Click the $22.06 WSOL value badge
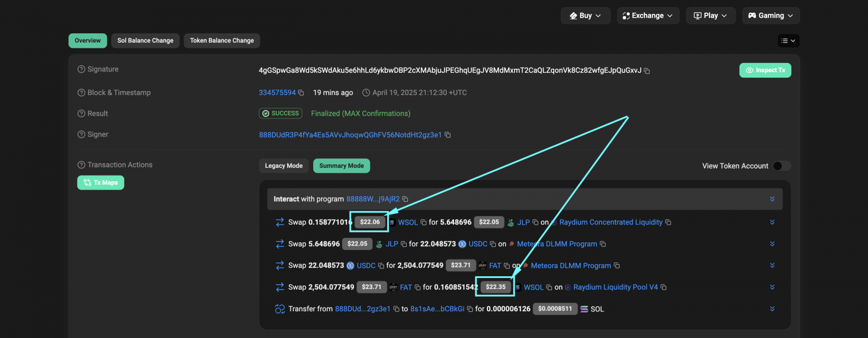This screenshot has width=868, height=338. (370, 222)
